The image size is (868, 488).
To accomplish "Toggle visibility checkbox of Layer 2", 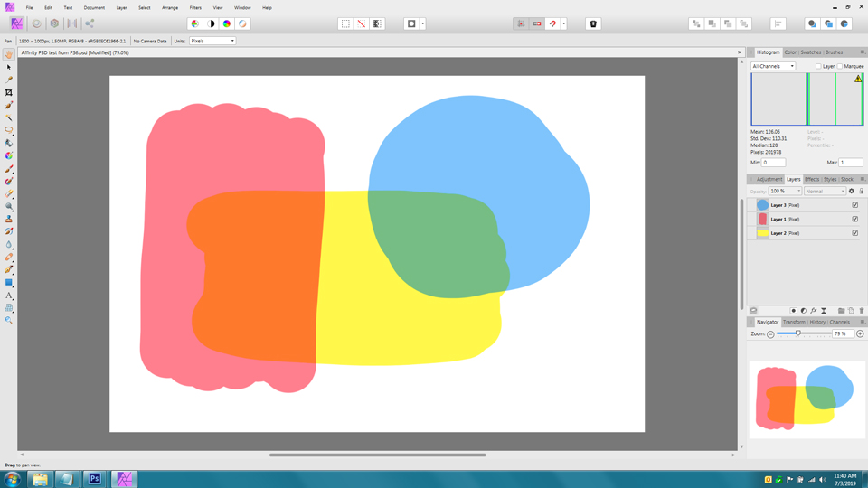I will tap(854, 233).
